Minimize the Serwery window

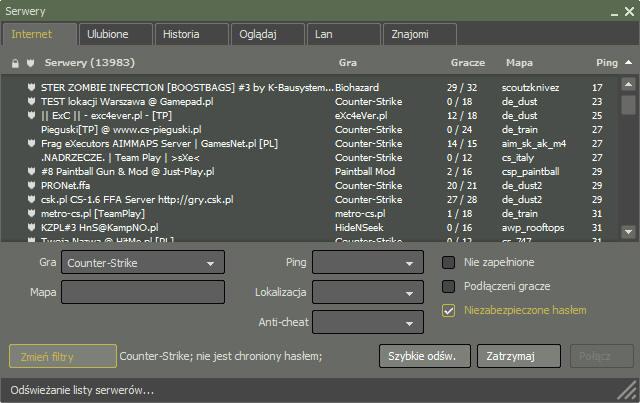pos(614,13)
